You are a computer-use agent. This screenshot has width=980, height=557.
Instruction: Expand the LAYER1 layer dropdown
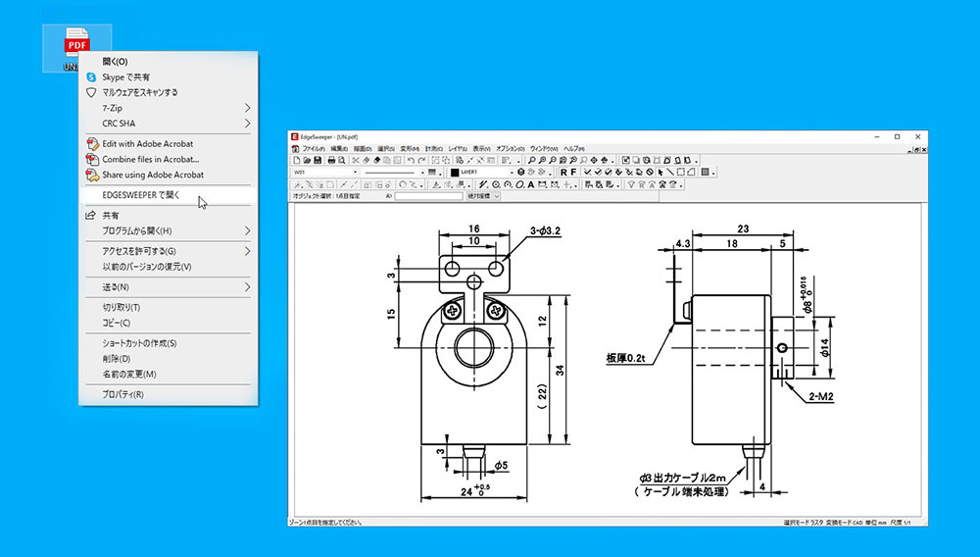coord(511,172)
